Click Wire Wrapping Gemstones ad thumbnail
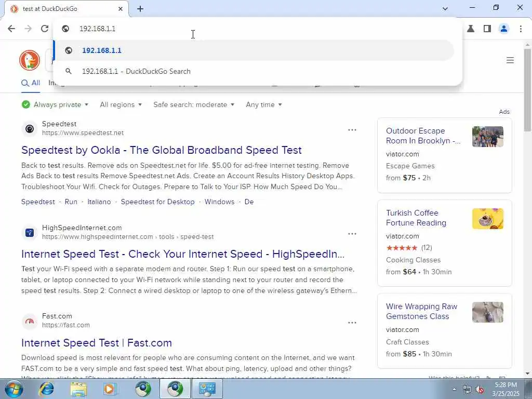Image resolution: width=532 pixels, height=399 pixels. click(487, 312)
